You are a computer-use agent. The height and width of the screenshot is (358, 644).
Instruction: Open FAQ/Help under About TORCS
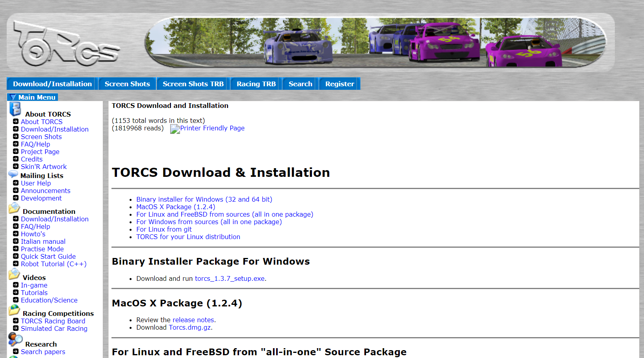[35, 144]
